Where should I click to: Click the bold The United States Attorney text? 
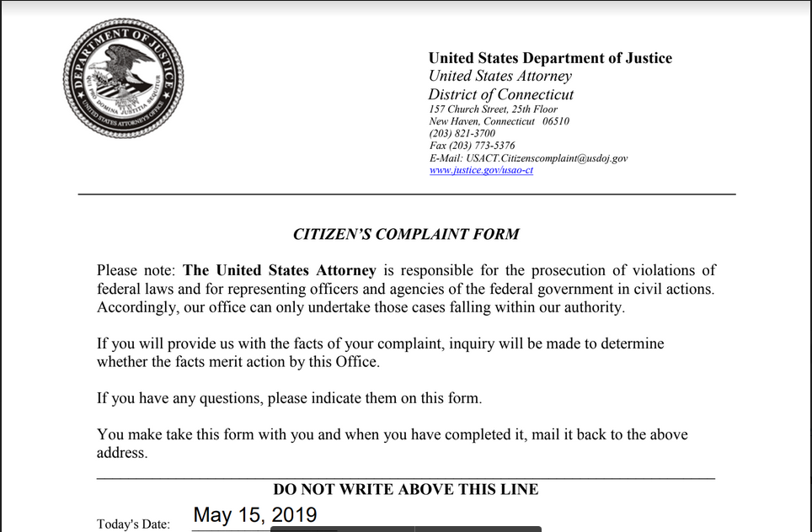click(x=280, y=271)
